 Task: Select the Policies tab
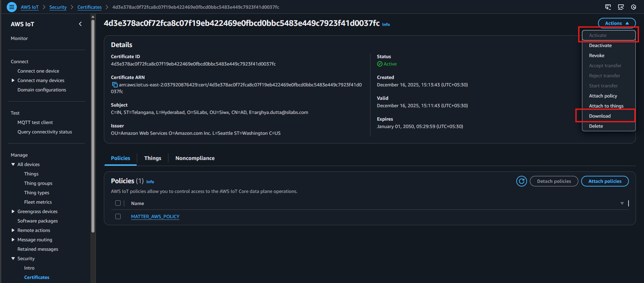pyautogui.click(x=120, y=158)
